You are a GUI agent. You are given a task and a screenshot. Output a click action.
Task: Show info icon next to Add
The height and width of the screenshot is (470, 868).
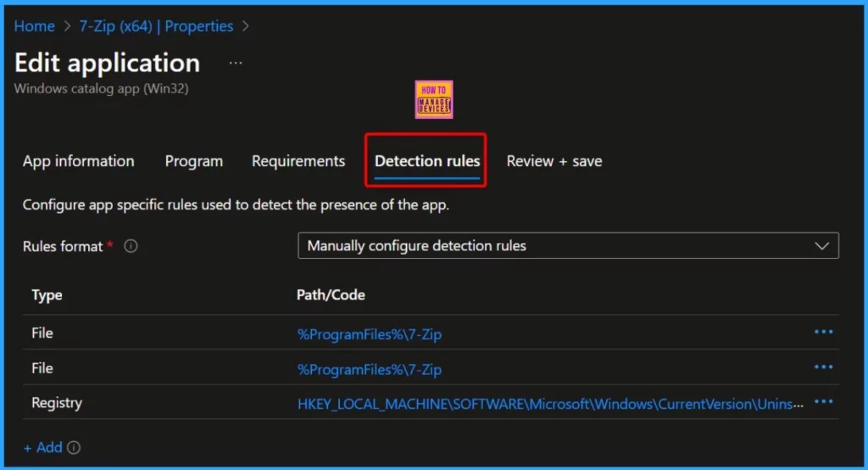tap(74, 448)
